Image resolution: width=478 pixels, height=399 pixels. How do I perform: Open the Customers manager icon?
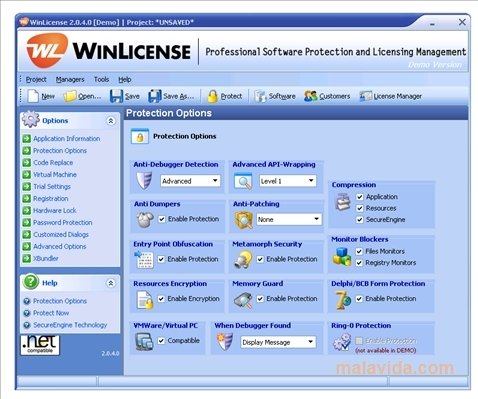click(x=310, y=96)
